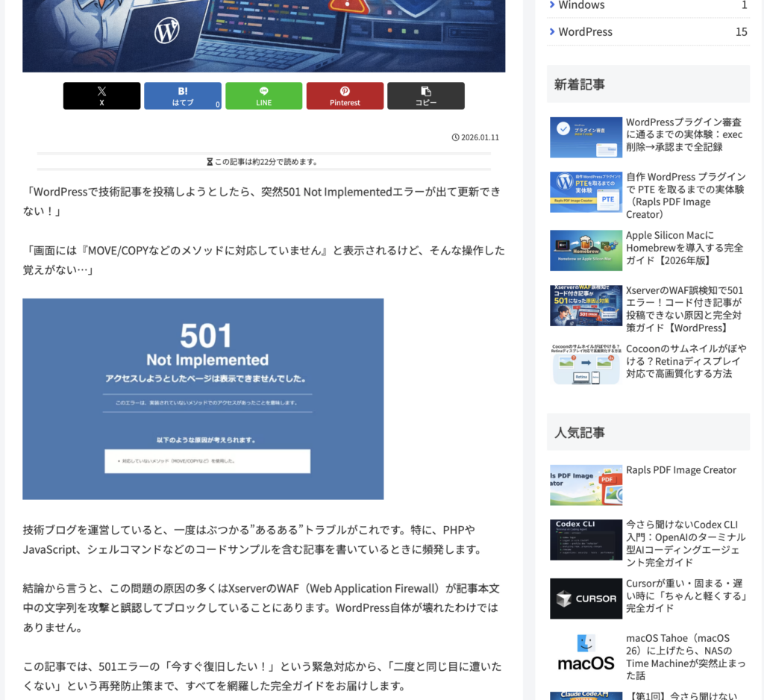Copy the article link with コピー button
The width and height of the screenshot is (764, 700).
(x=425, y=96)
